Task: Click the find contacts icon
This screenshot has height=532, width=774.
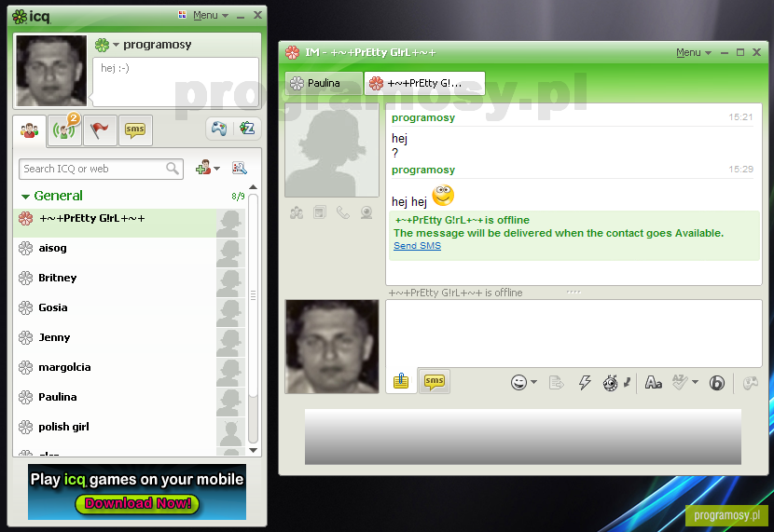Action: [240, 168]
